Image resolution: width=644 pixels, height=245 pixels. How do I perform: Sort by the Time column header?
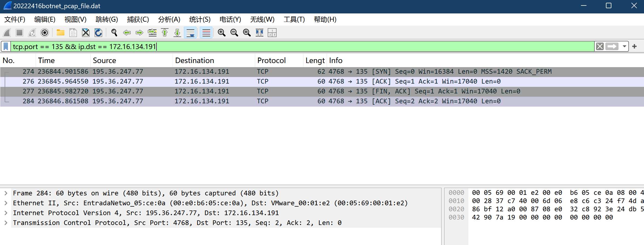point(63,60)
